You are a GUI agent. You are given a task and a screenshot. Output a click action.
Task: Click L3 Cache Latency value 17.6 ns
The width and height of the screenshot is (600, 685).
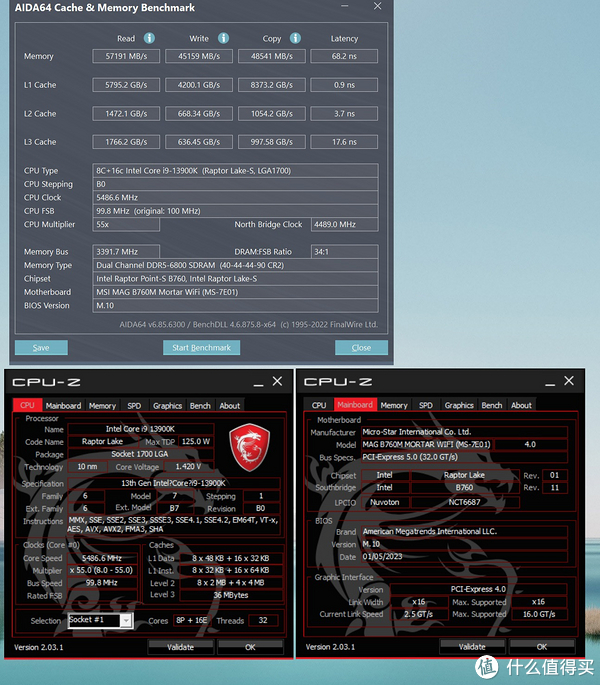coord(344,142)
